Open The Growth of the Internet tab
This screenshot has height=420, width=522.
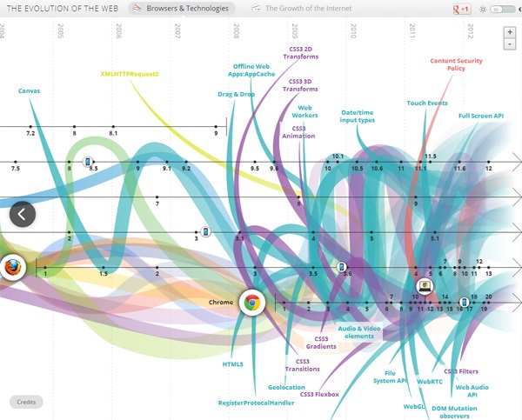click(x=302, y=9)
